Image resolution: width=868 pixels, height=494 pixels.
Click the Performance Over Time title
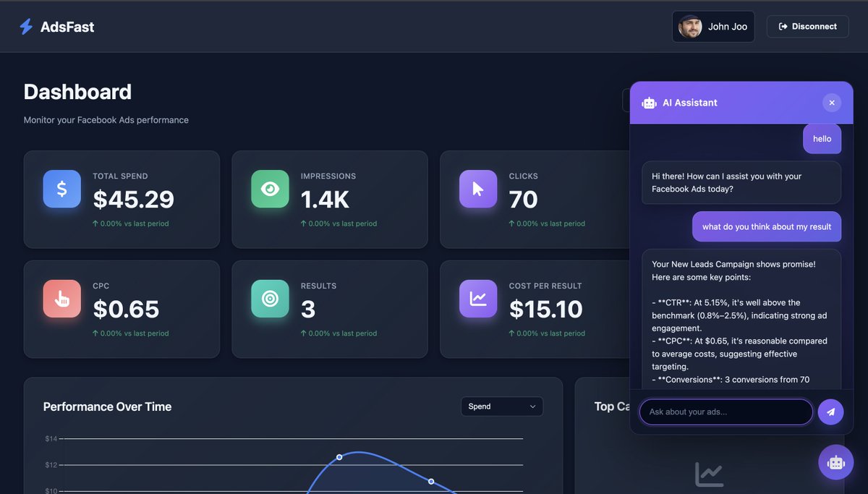(108, 406)
